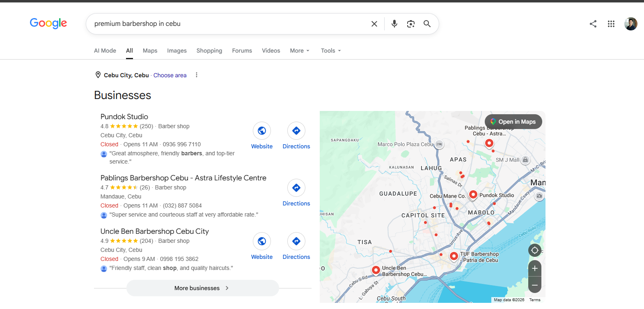Click the Businesses heading

[x=123, y=95]
